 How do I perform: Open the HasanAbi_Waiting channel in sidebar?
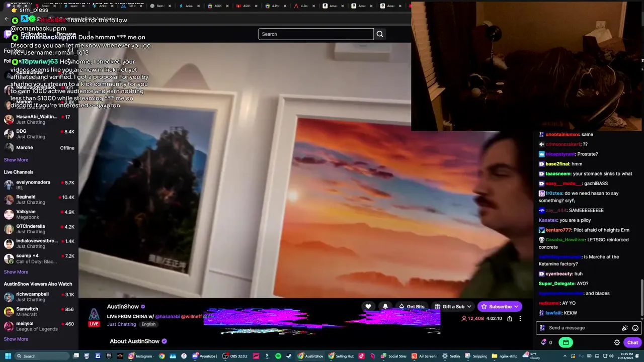(39, 119)
